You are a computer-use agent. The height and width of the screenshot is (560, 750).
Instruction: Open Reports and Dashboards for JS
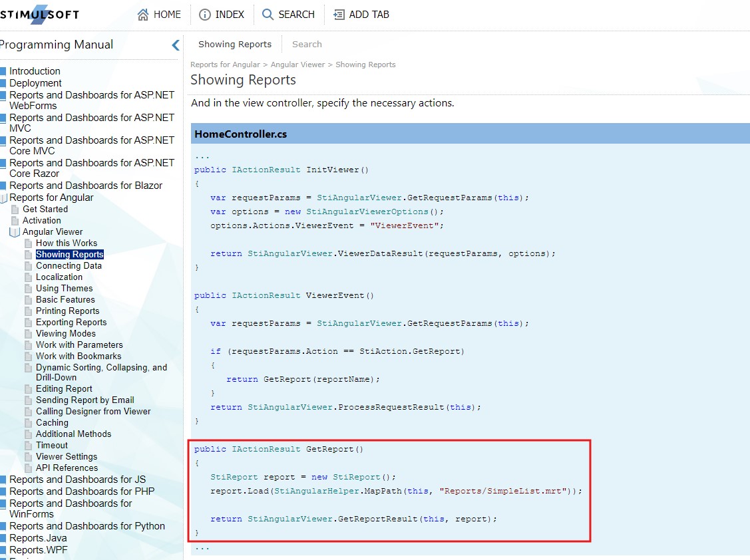coord(77,479)
